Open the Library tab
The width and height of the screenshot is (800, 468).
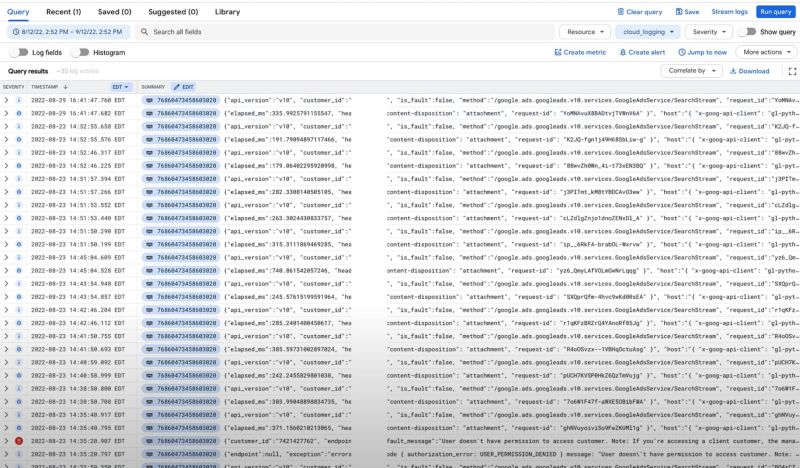pyautogui.click(x=227, y=12)
